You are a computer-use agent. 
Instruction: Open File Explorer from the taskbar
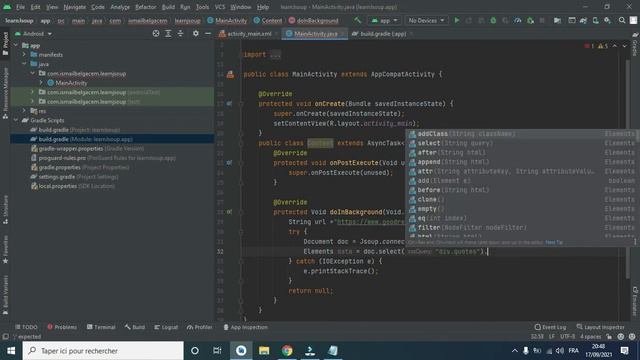[x=264, y=351]
